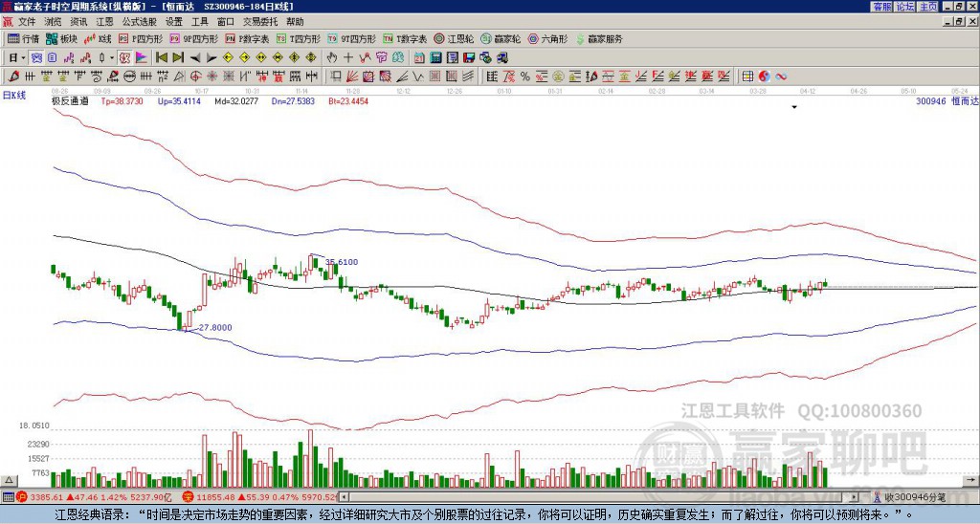Click the Tp=38.3730 indicator value
The width and height of the screenshot is (980, 524).
(122, 100)
